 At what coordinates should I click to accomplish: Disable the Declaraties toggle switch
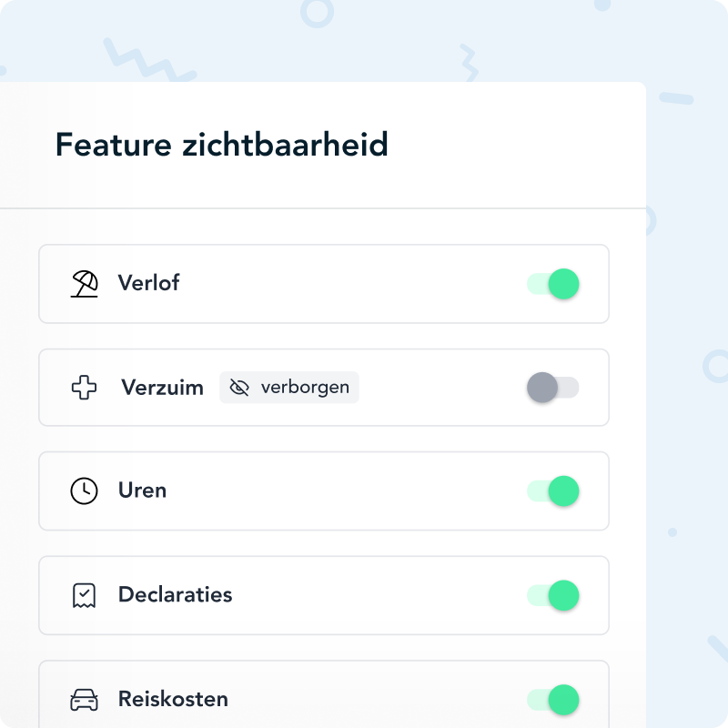pyautogui.click(x=553, y=595)
